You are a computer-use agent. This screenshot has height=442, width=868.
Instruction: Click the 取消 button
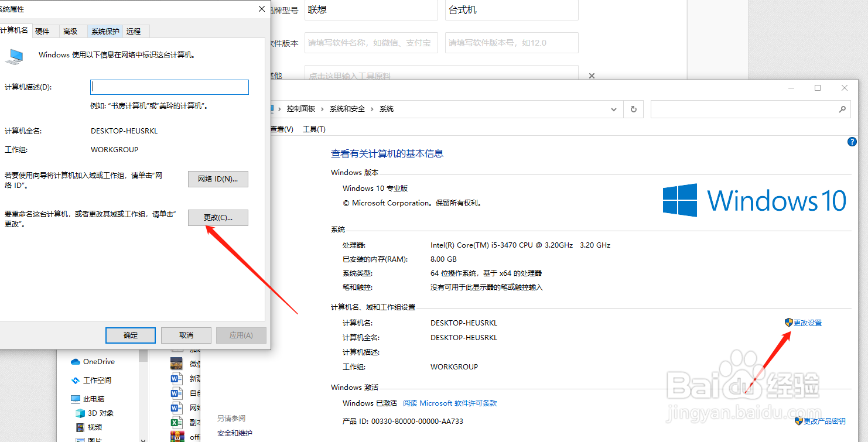(186, 335)
